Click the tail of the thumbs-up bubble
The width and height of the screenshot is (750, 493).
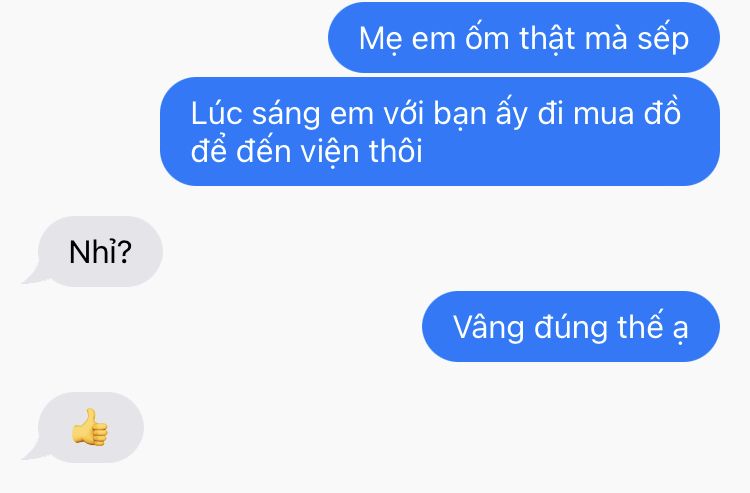pos(34,451)
